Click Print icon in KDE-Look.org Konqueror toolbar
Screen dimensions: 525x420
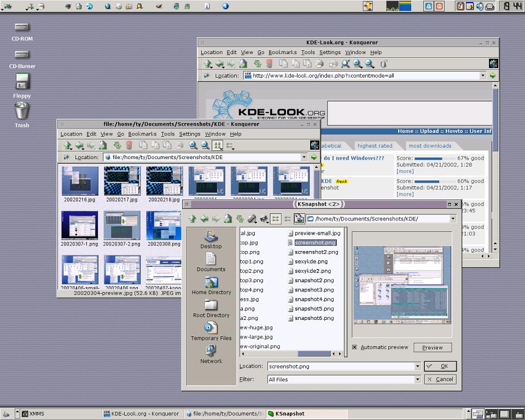(x=320, y=63)
